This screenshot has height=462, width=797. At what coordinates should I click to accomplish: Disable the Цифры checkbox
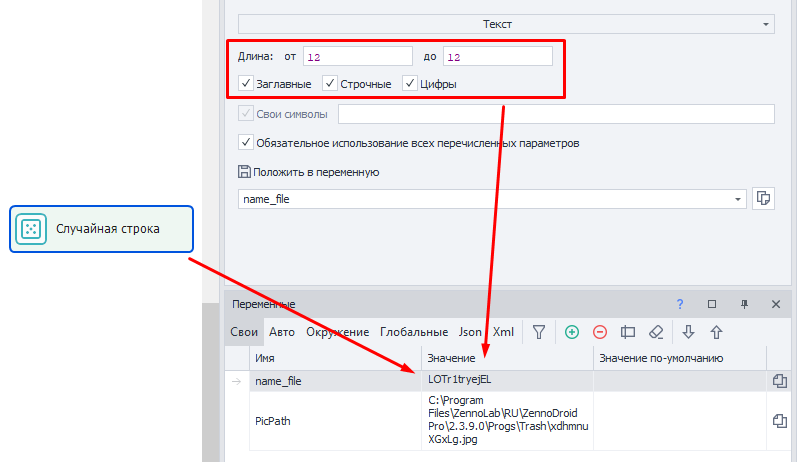click(x=410, y=84)
